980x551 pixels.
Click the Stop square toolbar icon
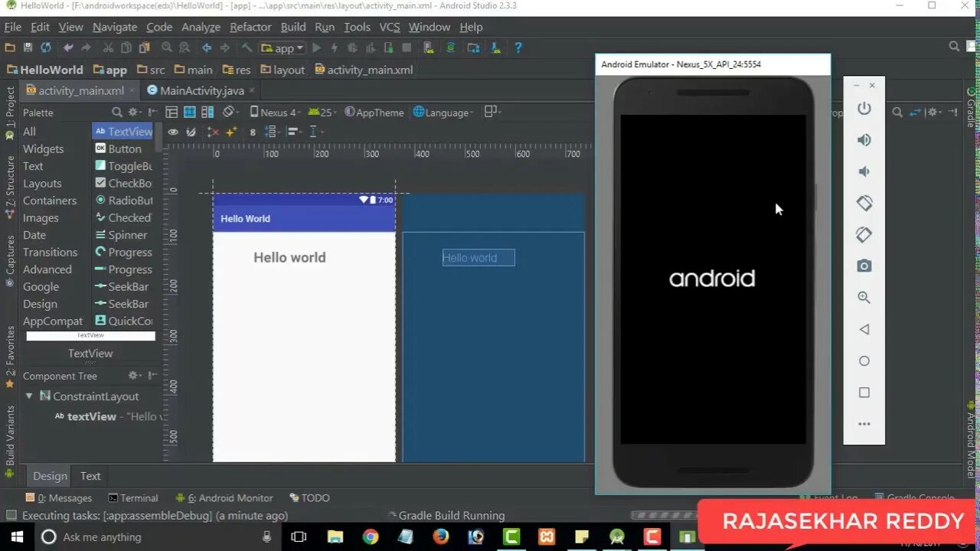[407, 47]
